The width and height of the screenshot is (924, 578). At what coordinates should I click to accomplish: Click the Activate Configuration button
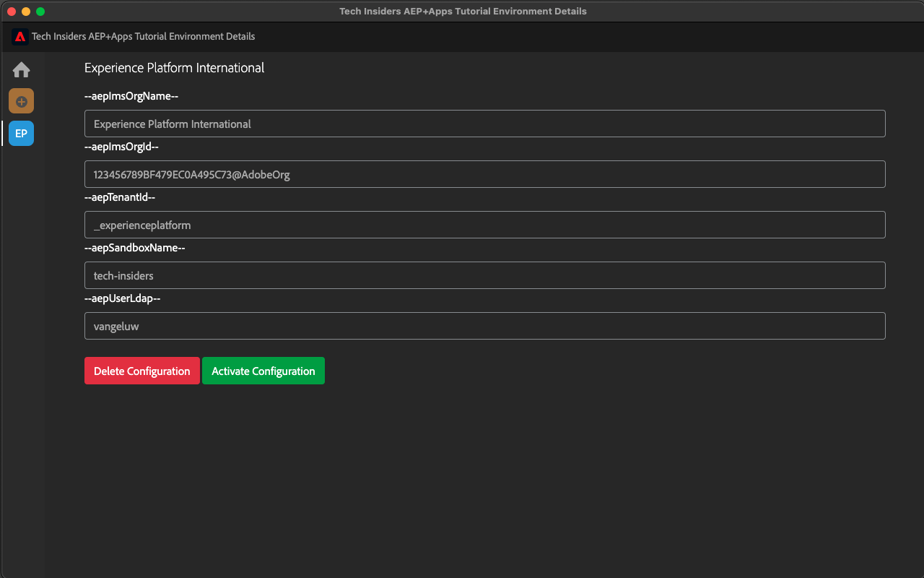263,371
